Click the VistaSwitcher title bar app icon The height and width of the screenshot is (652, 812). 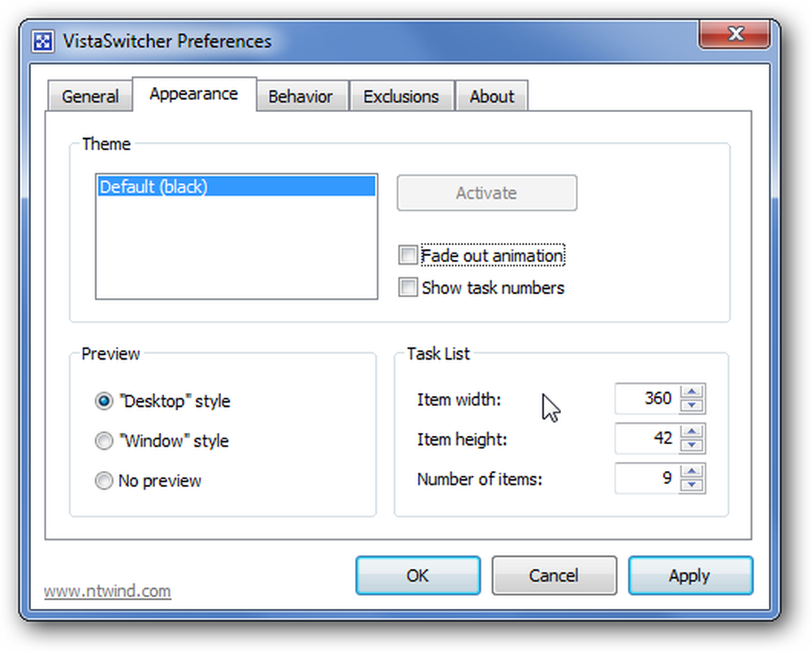pyautogui.click(x=43, y=41)
